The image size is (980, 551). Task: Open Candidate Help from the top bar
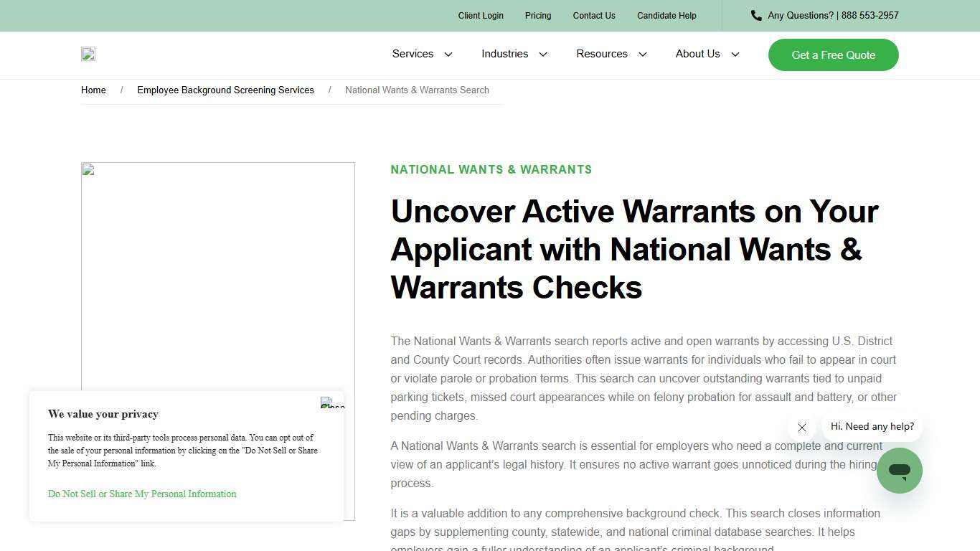coord(666,15)
